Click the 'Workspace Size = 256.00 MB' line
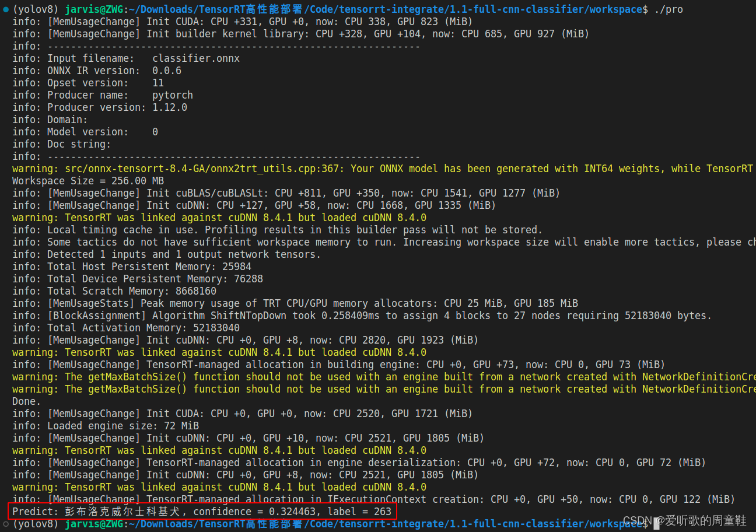Image resolution: width=756 pixels, height=532 pixels. tap(88, 181)
